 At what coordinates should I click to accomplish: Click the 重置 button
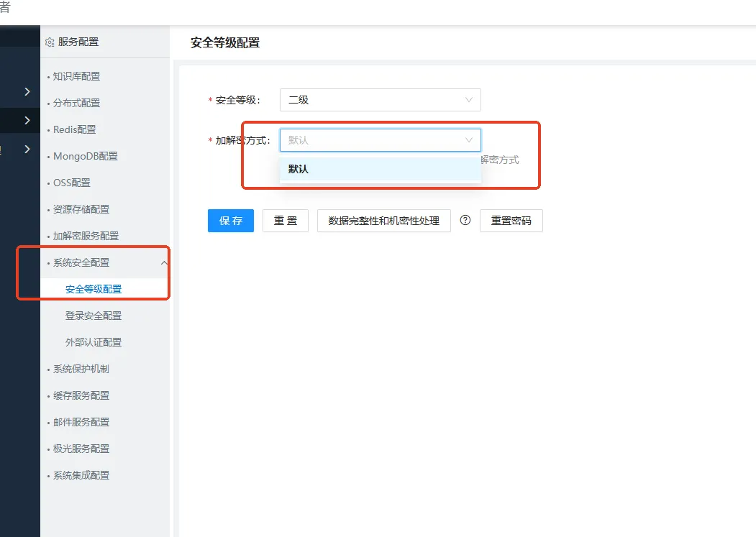pos(286,221)
